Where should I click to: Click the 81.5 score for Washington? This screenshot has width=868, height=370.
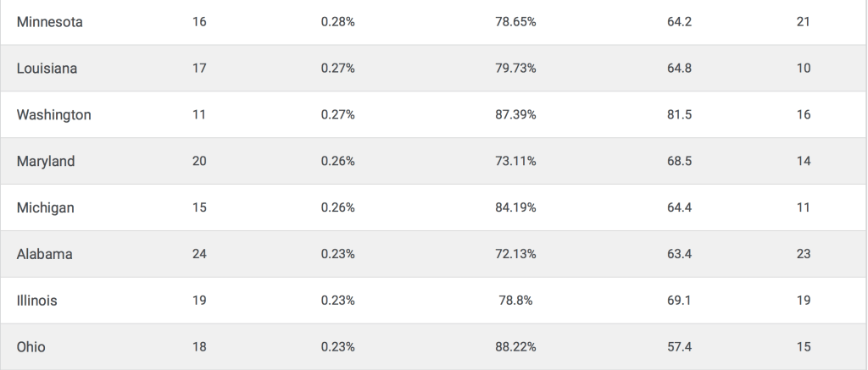[x=680, y=115]
